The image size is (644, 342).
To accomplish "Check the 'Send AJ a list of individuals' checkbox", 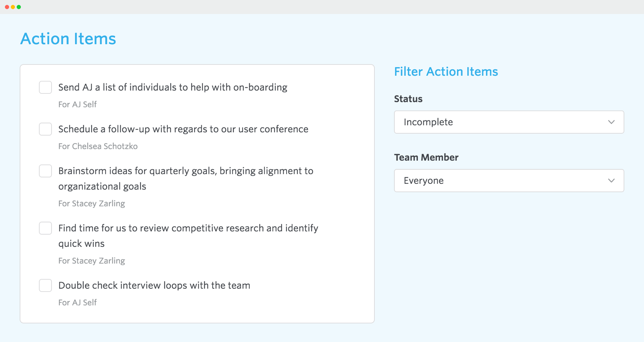I will point(45,87).
